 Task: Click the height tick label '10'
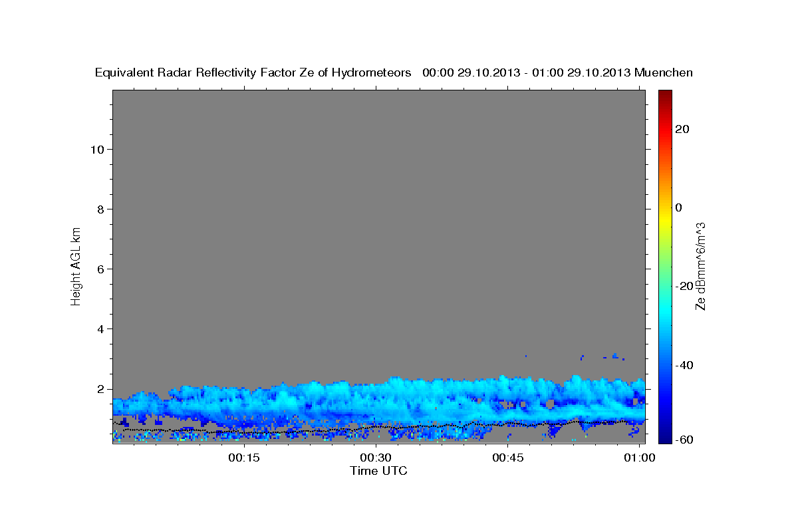[x=97, y=149]
